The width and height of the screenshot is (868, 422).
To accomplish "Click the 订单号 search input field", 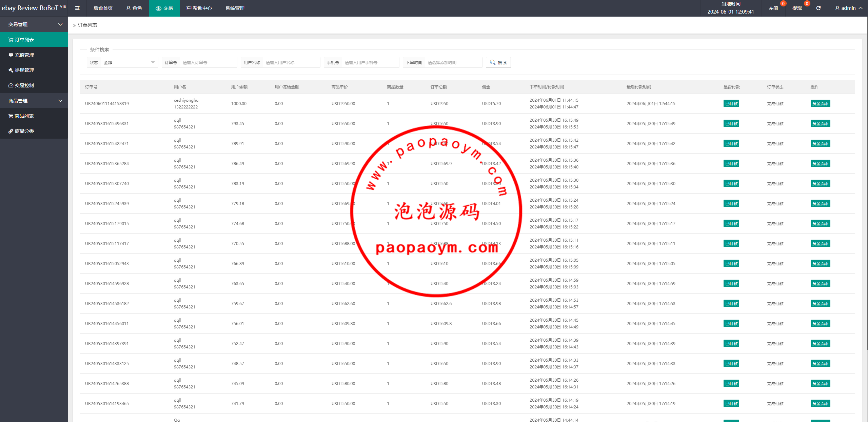I will 208,62.
